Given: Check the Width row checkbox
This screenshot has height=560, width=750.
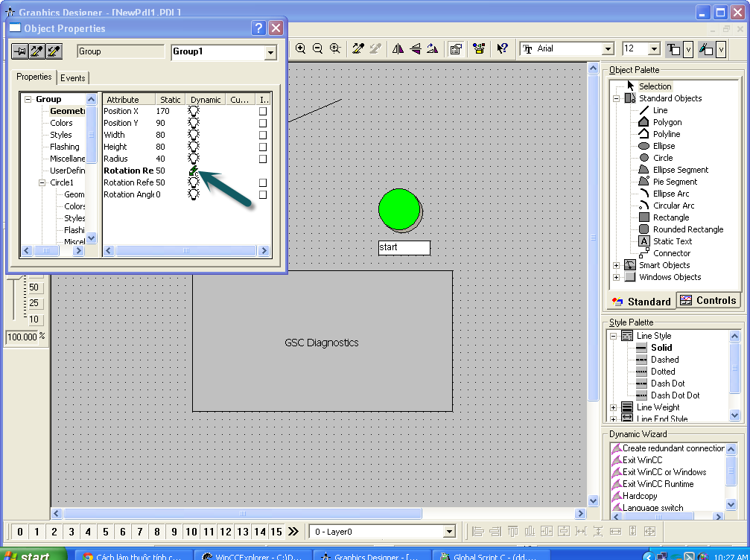Looking at the screenshot, I should pyautogui.click(x=262, y=135).
